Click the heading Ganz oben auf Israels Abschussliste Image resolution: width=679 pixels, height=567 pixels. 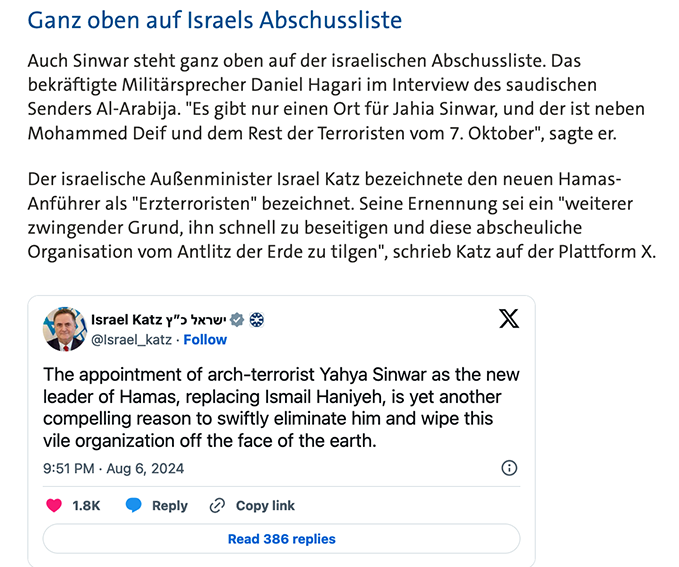(215, 20)
